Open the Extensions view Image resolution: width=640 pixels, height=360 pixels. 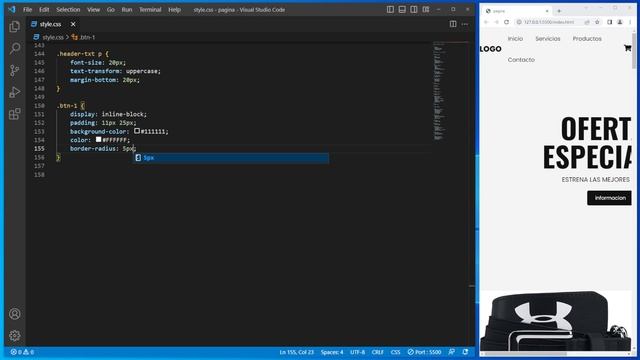[15, 114]
